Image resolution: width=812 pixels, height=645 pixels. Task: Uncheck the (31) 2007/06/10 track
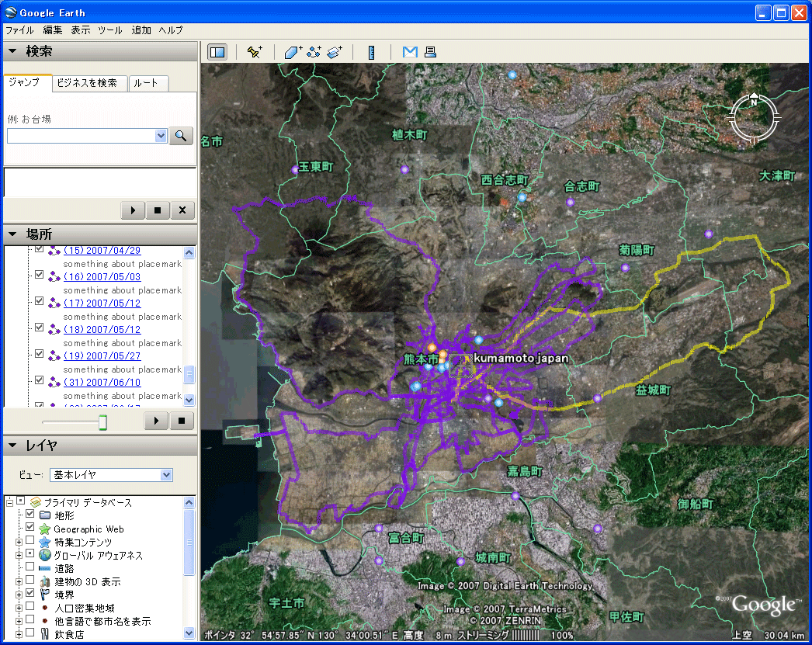pos(39,380)
